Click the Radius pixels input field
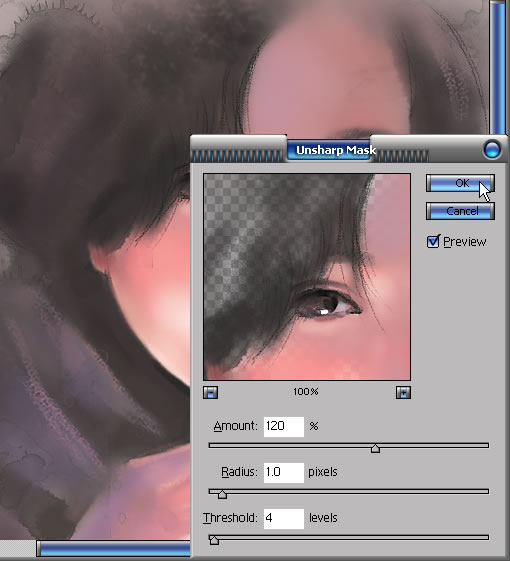The width and height of the screenshot is (510, 561). pyautogui.click(x=284, y=473)
